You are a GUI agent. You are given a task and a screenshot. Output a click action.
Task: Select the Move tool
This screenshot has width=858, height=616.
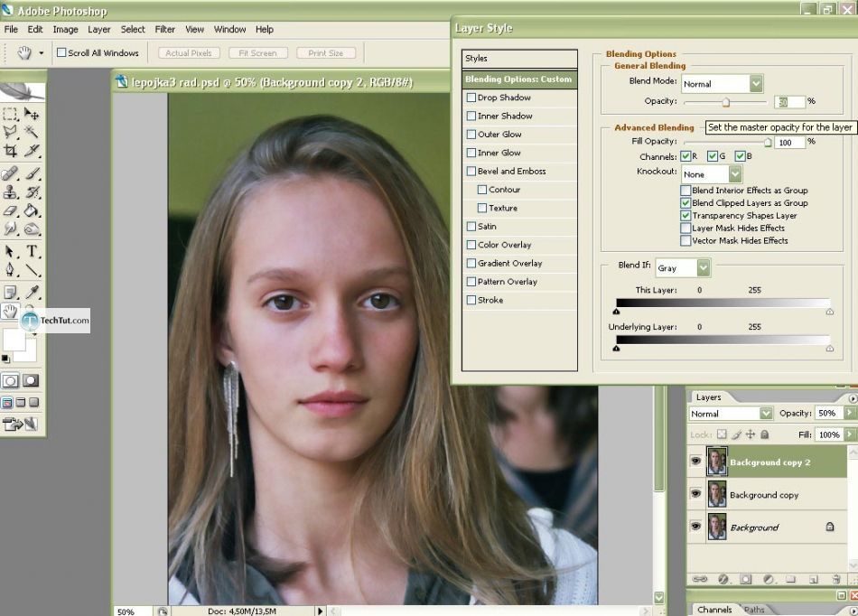(32, 114)
